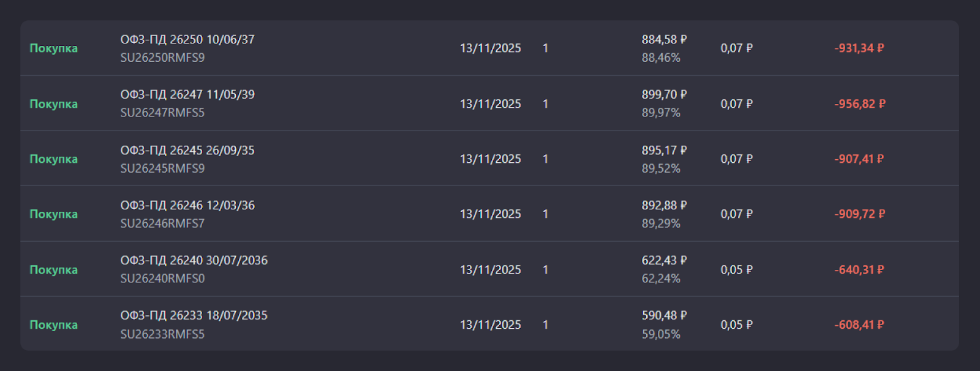Click the 892,88 ₽ price value

(x=664, y=206)
